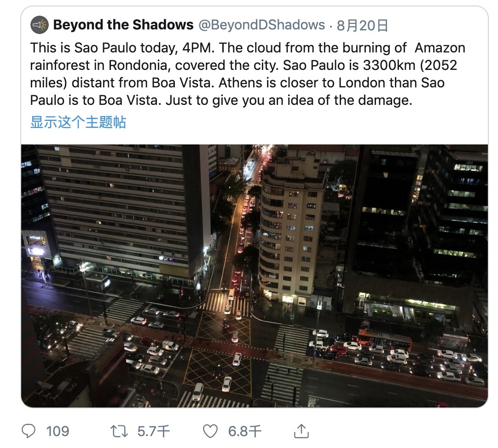498x448 pixels.
Task: Open the tweet via the 8月20日 date
Action: (x=362, y=25)
